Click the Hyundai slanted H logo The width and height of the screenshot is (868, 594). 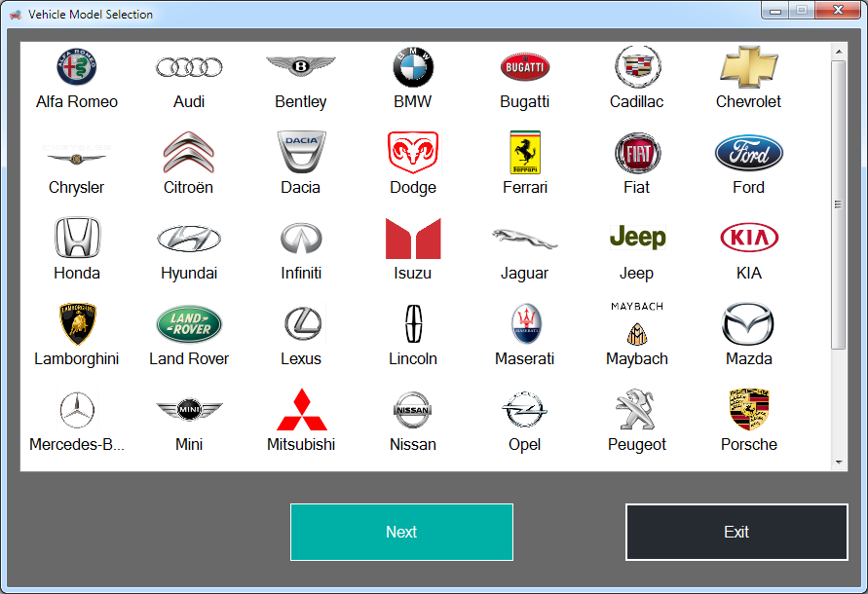(189, 239)
